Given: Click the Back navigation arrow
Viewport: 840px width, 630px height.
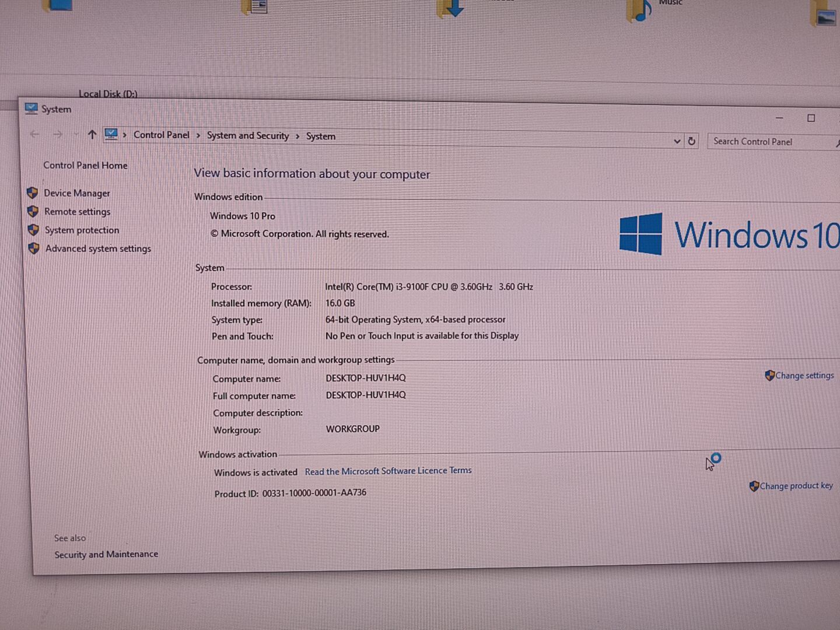Looking at the screenshot, I should [x=35, y=134].
